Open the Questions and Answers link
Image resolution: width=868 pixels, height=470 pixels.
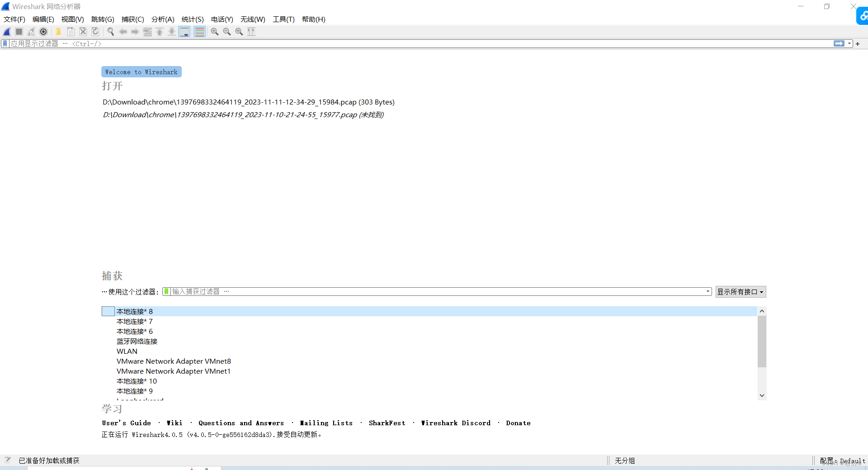click(241, 423)
